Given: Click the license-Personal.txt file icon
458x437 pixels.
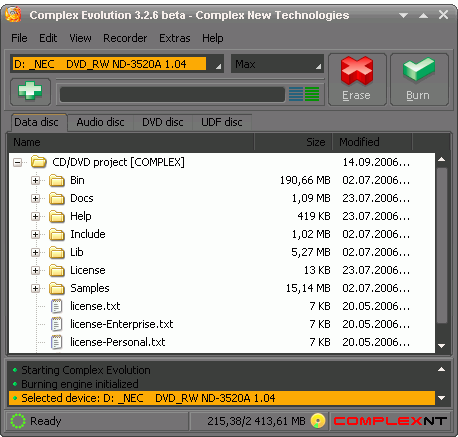Looking at the screenshot, I should (x=56, y=342).
